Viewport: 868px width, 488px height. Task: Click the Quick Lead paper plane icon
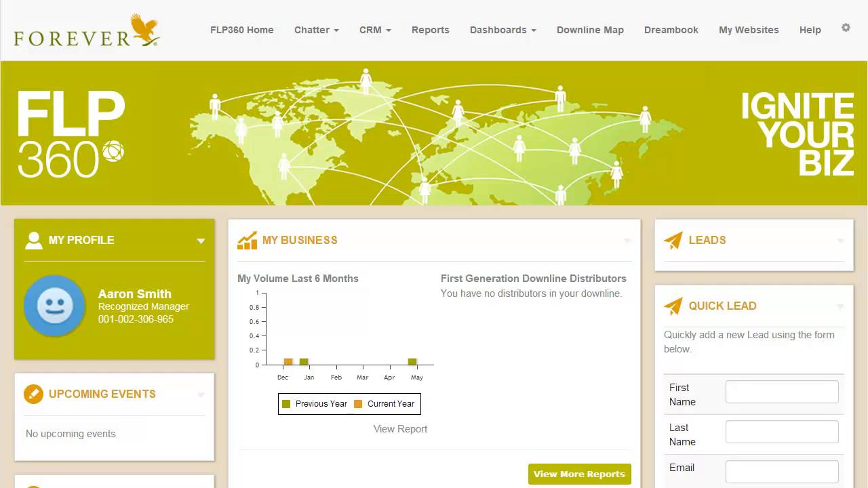click(x=673, y=306)
